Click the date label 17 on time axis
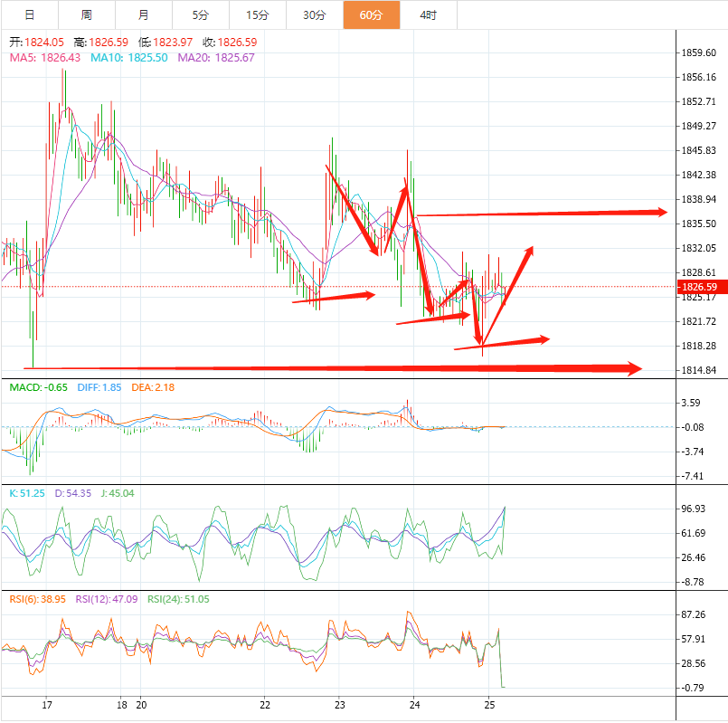This screenshot has width=728, height=723. click(x=47, y=705)
